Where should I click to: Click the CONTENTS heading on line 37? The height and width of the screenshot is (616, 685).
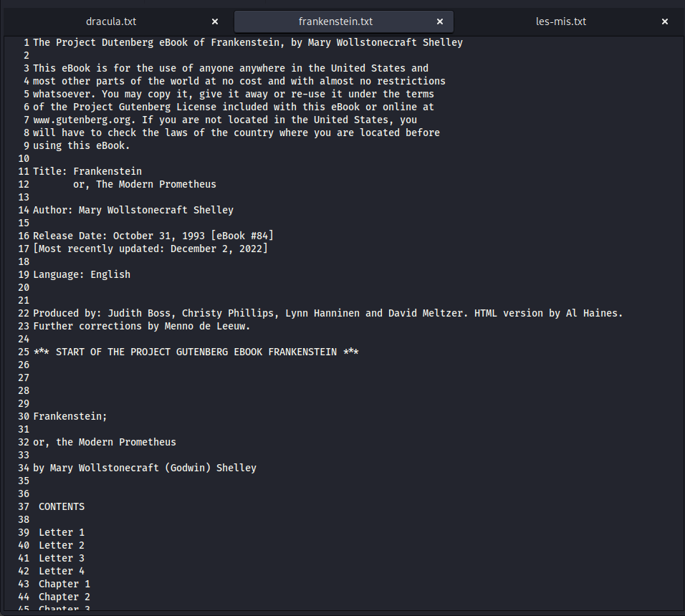(x=62, y=506)
